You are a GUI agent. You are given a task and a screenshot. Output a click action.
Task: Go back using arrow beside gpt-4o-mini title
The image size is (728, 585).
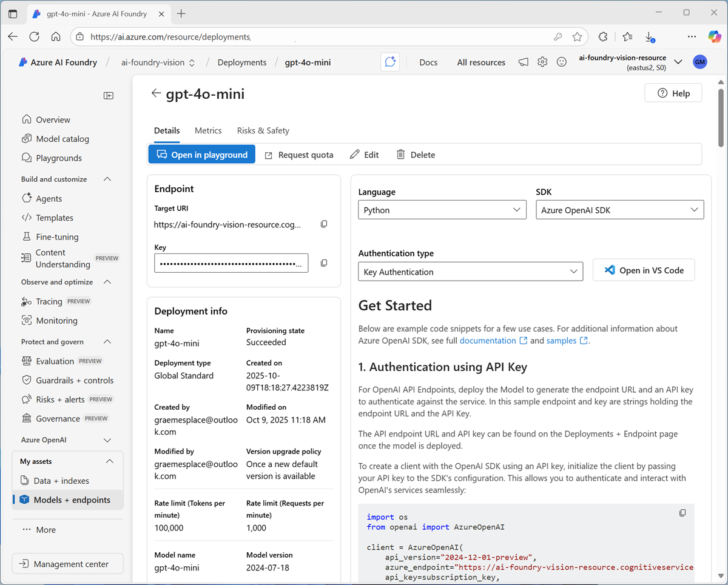point(156,93)
